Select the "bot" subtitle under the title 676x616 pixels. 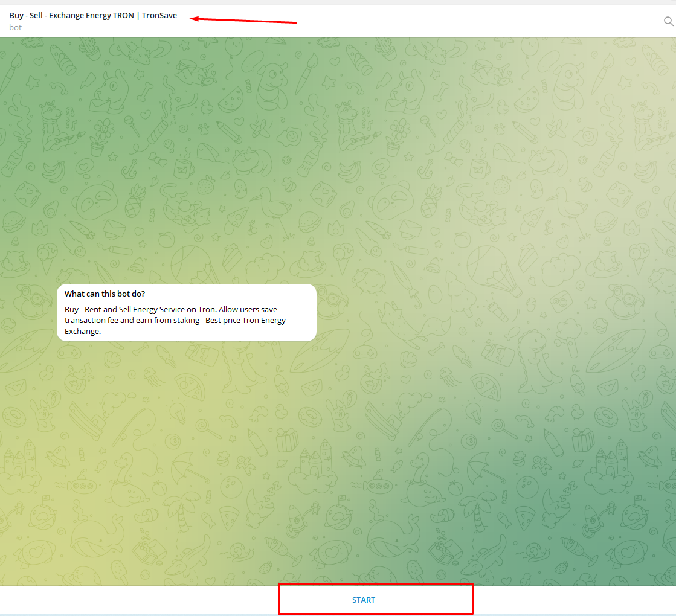[x=16, y=27]
